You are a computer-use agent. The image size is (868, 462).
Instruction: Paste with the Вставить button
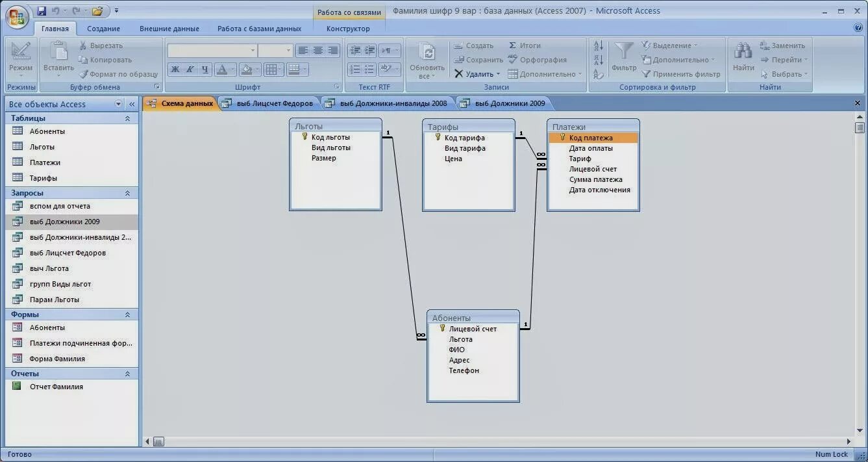tap(58, 59)
